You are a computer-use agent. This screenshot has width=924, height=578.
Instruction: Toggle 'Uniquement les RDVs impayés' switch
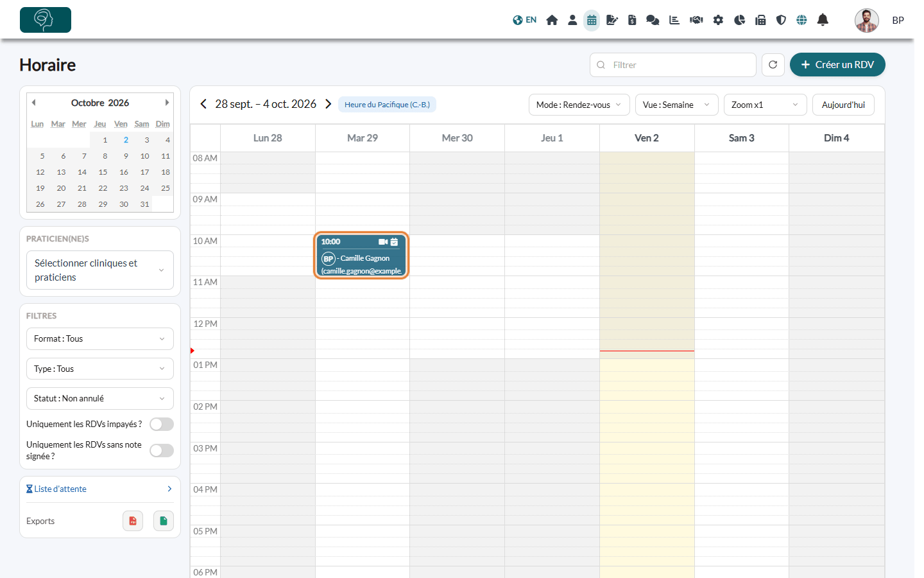(x=162, y=425)
